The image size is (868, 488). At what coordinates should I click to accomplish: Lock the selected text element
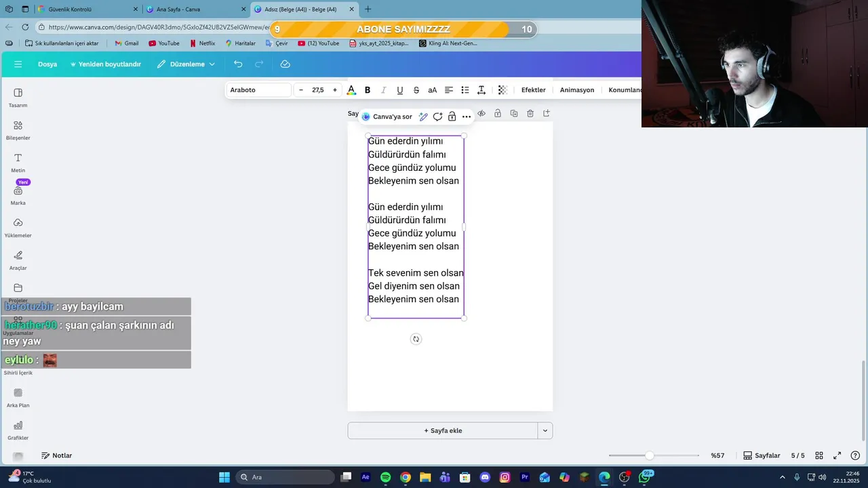[x=452, y=117]
